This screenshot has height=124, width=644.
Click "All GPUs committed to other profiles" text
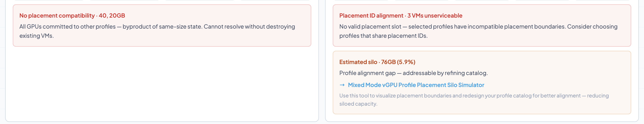(x=67, y=27)
